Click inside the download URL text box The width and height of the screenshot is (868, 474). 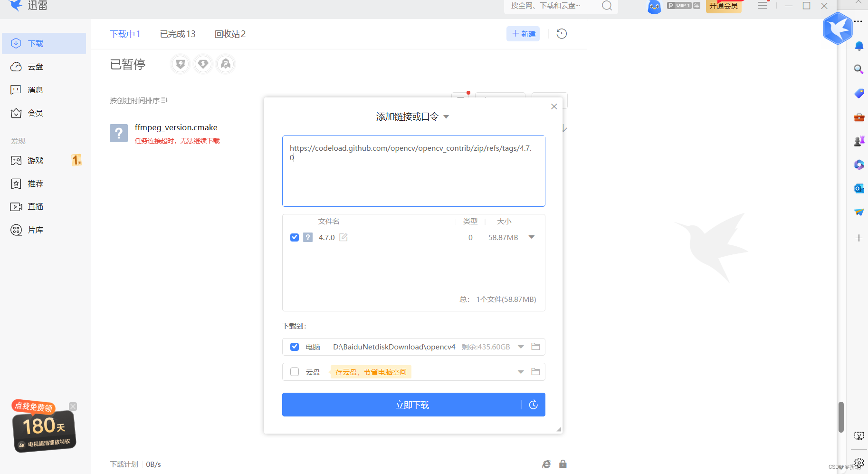tap(413, 171)
